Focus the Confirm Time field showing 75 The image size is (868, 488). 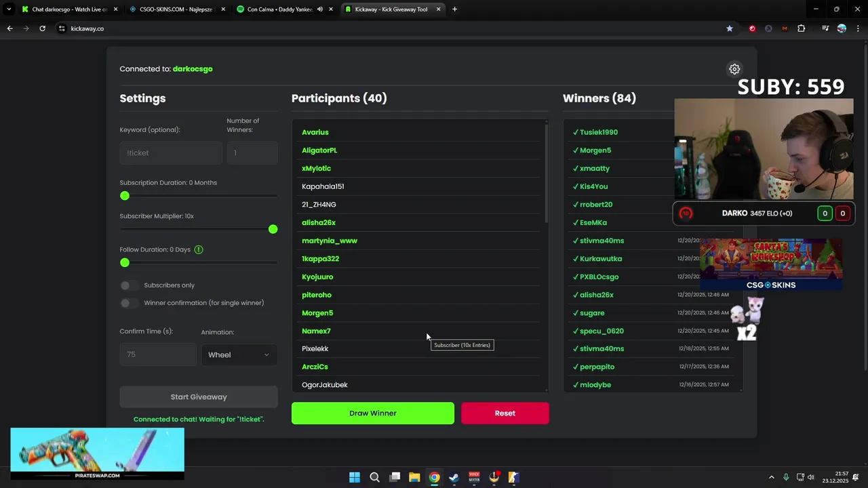click(x=158, y=354)
